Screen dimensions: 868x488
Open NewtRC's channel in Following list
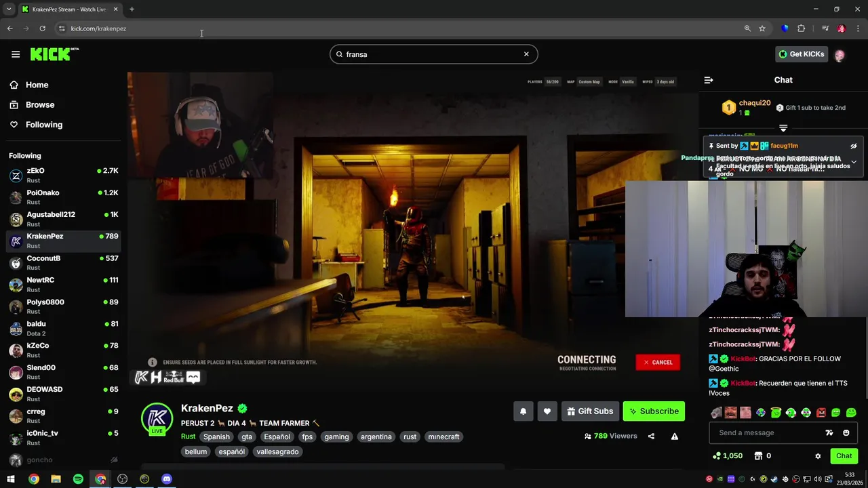[64, 285]
